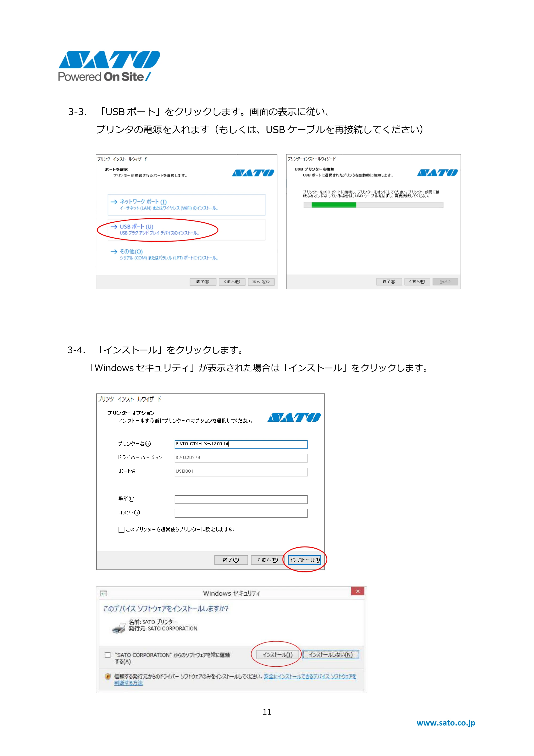Click 終了(E) in the USB detection wizard
The width and height of the screenshot is (534, 756).
[x=389, y=281]
